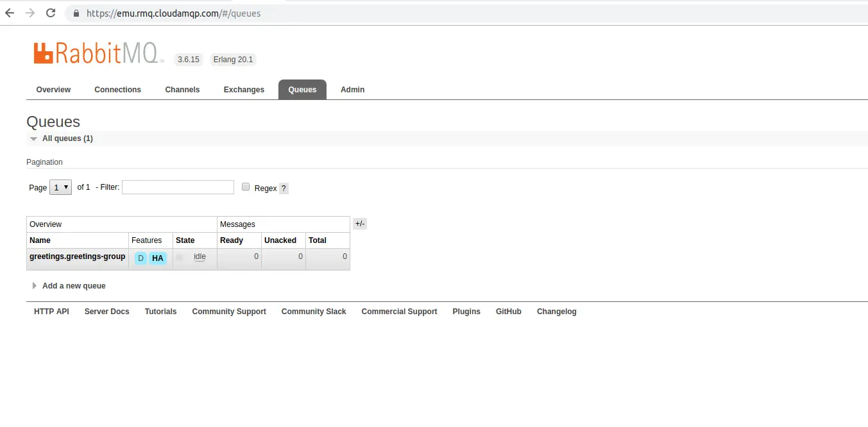Sort by the Name column header
868x427 pixels.
click(40, 240)
